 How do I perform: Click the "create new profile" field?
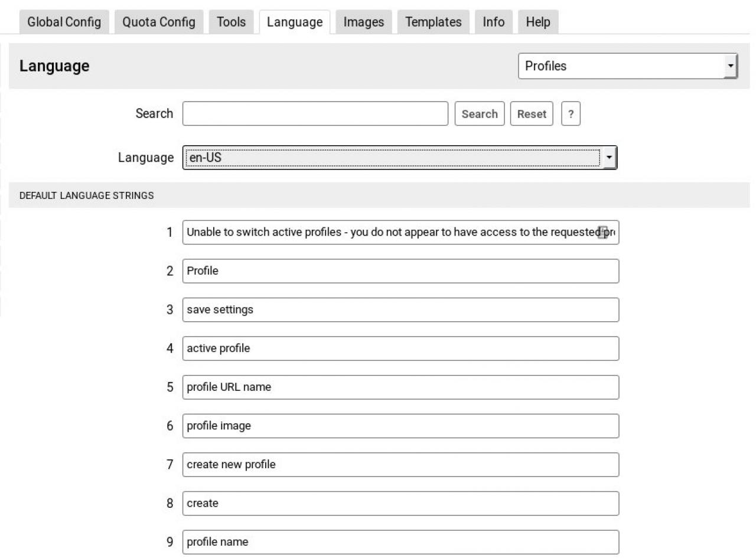coord(400,465)
